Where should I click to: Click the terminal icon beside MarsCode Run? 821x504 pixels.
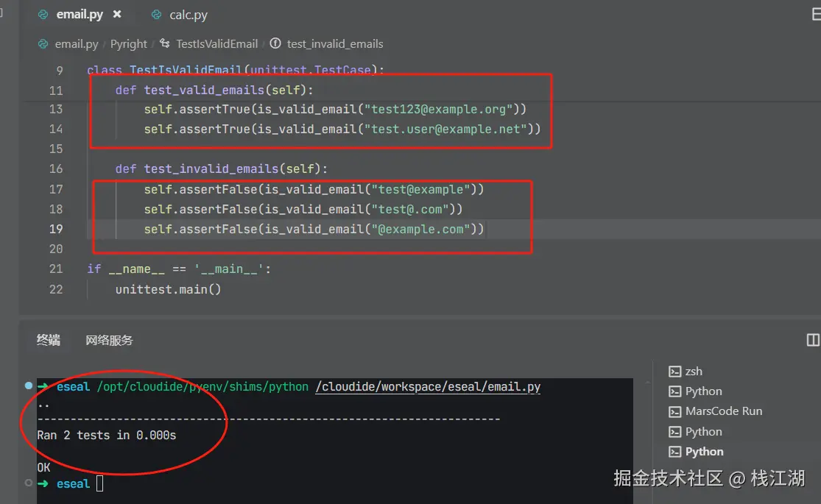click(675, 412)
